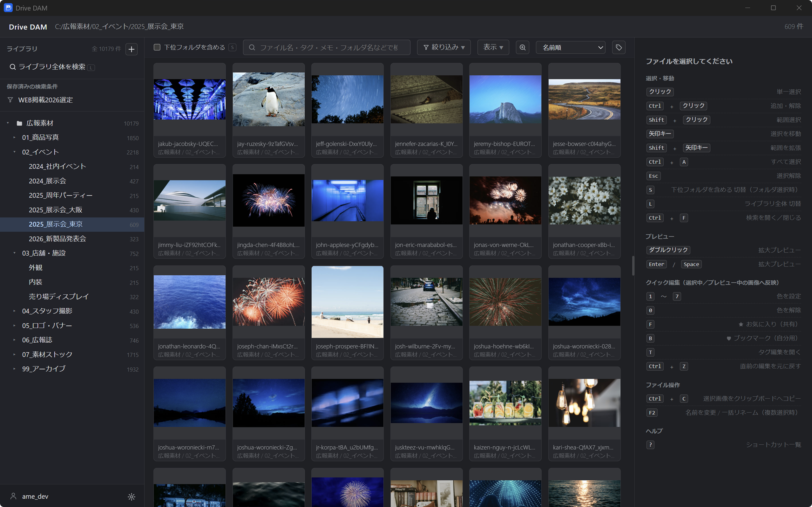
Task: Select the jon-eric-marababol window thumbnail
Action: pos(427,201)
